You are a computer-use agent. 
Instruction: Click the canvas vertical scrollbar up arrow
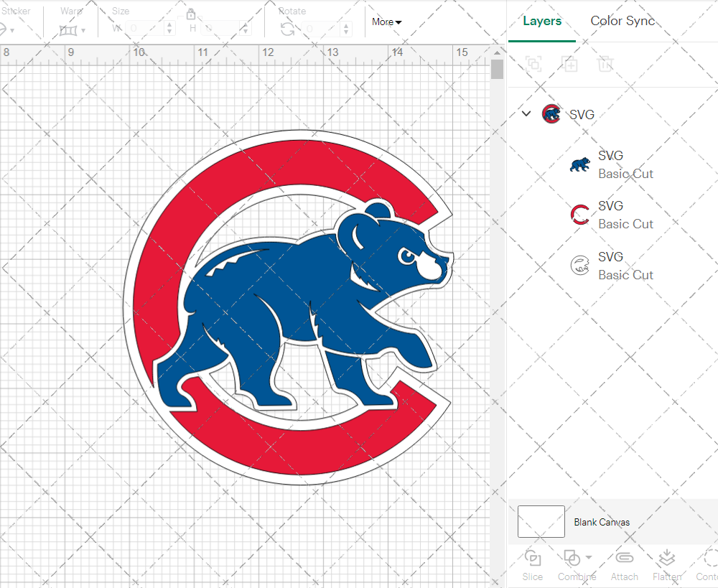(497, 53)
